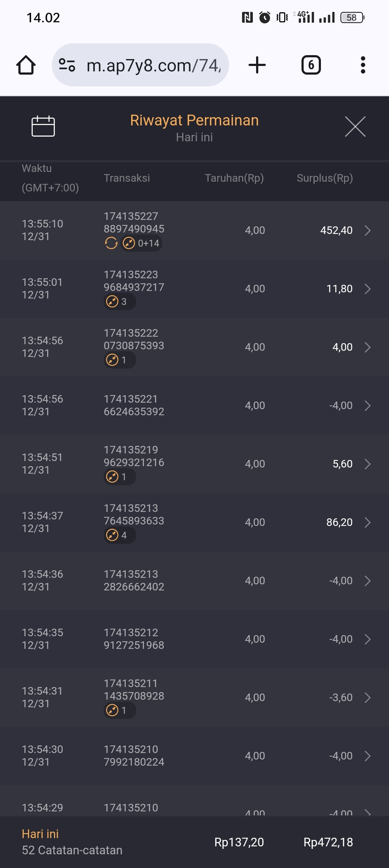
Task: Select transaction ending in 6624635392
Action: pos(134,406)
